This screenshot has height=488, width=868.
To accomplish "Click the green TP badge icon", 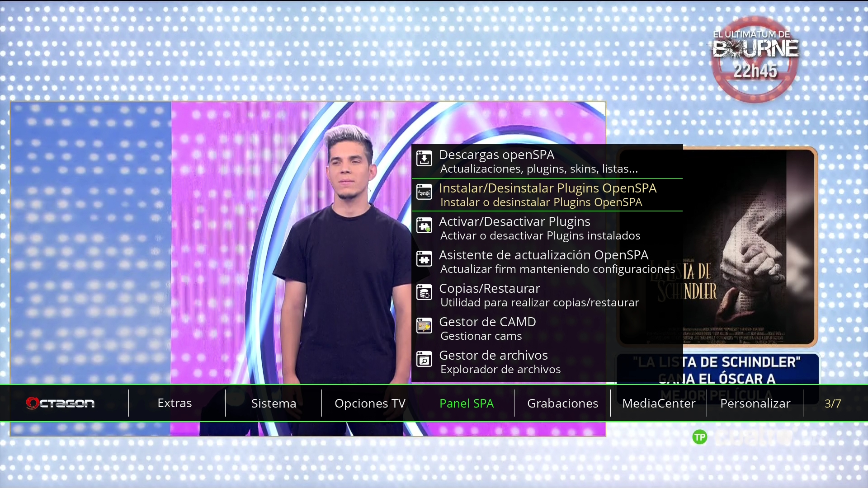I will point(699,437).
